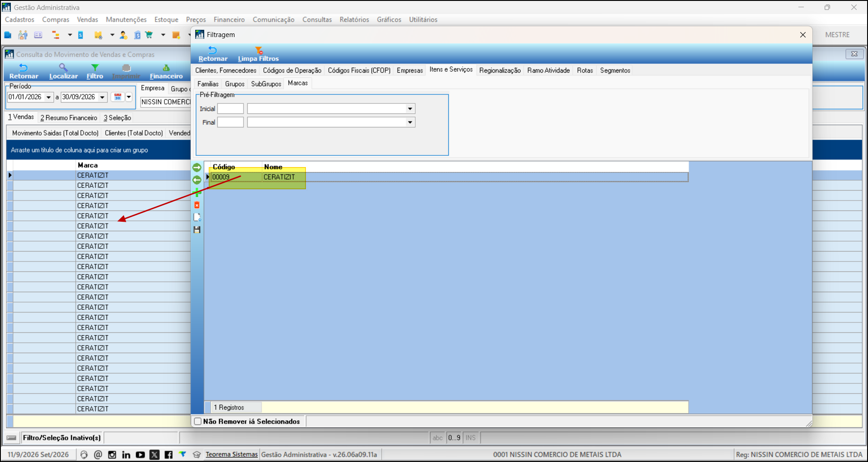Click the red delete trash icon
Image resolution: width=868 pixels, height=462 pixels.
click(197, 205)
